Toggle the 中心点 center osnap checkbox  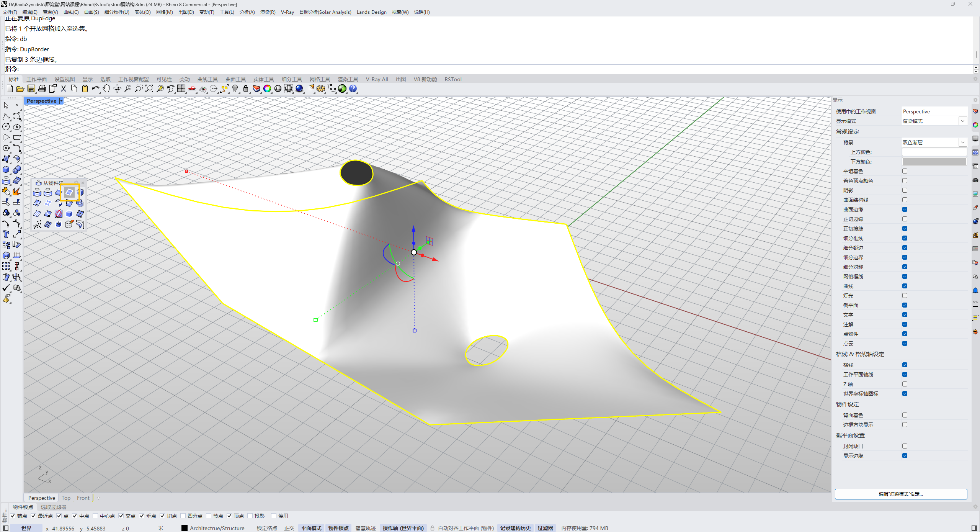click(96, 516)
